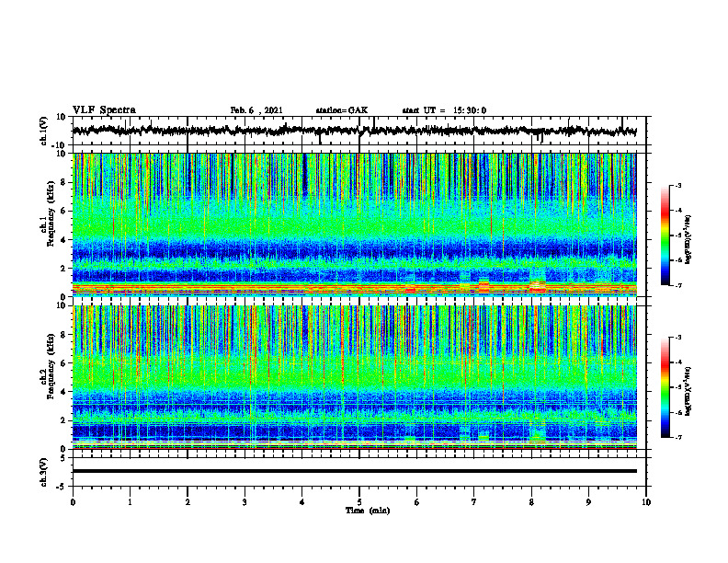Click the ch.1 spectrogram panel
Screen dimensions: 728x563
coord(355,224)
